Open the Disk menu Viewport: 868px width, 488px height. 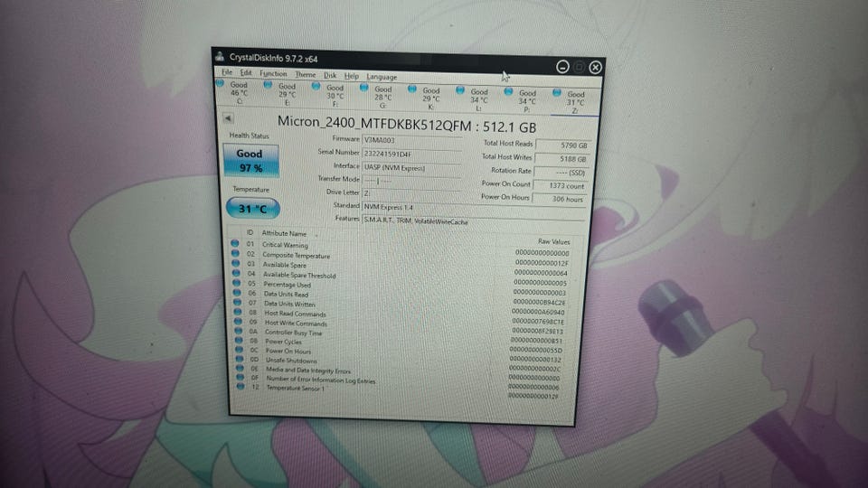[330, 75]
